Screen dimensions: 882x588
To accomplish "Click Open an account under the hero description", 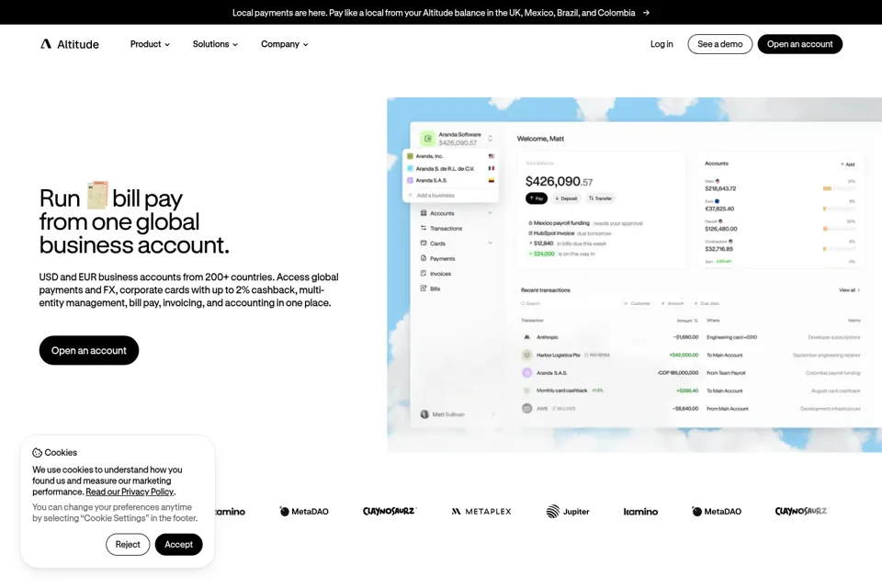I will click(89, 350).
